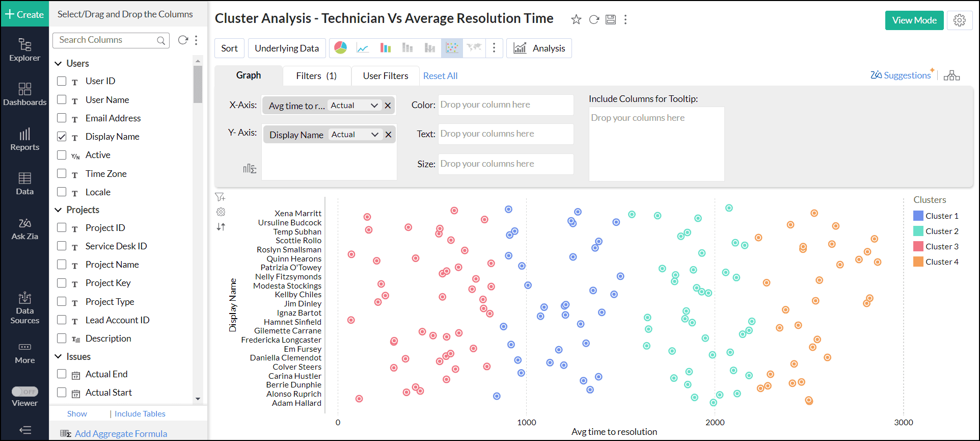Click into the Search Columns field
Screen dimensions: 980x441
106,40
